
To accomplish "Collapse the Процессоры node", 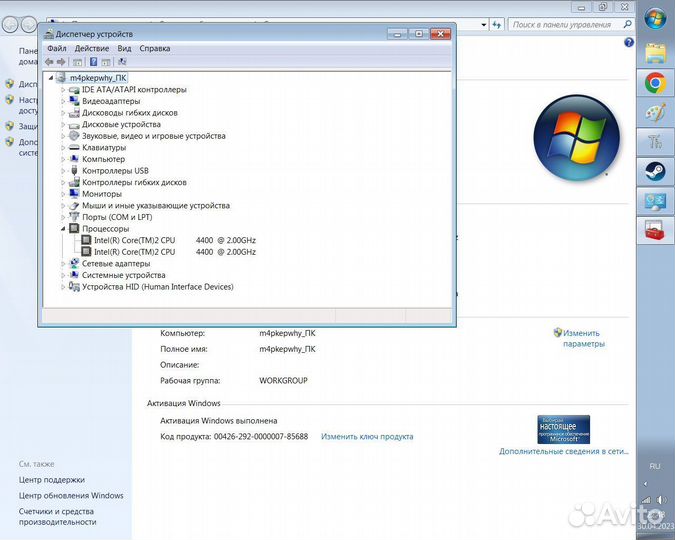I will [x=63, y=229].
